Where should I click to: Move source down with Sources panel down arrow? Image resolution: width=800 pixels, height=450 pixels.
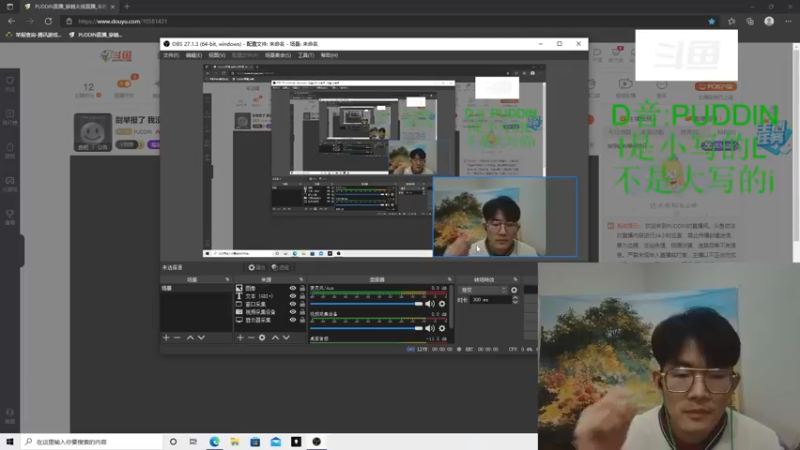286,338
